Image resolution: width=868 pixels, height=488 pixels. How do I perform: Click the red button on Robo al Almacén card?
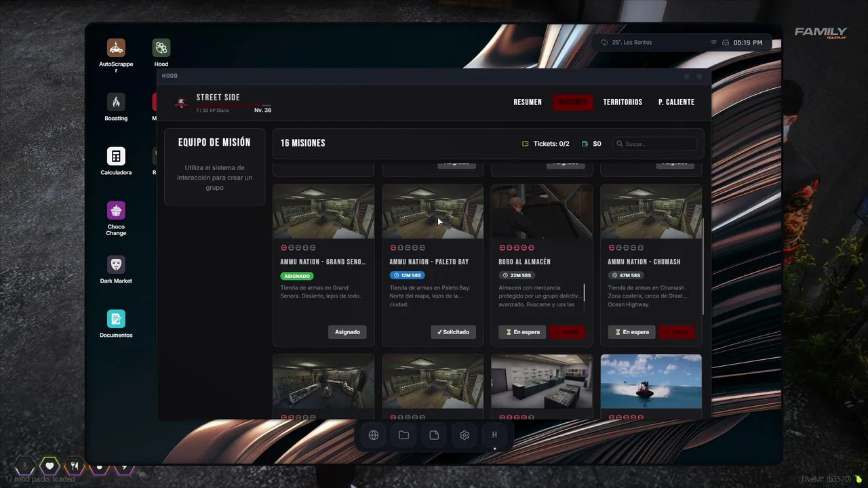pyautogui.click(x=567, y=332)
